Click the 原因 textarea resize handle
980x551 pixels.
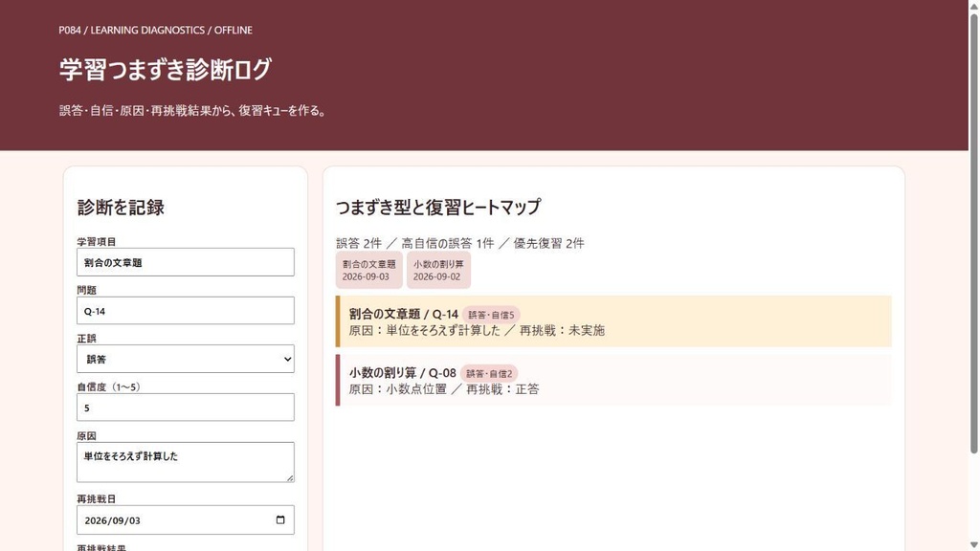coord(289,478)
